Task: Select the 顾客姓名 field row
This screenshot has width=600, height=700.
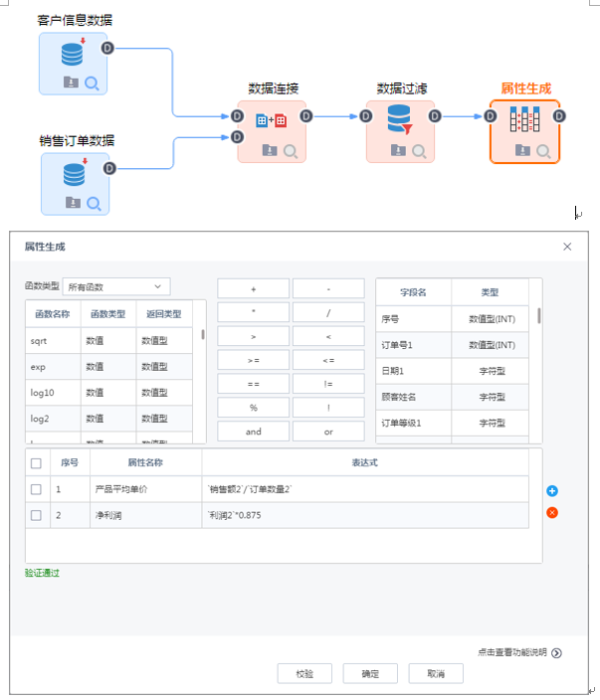Action: coord(413,397)
